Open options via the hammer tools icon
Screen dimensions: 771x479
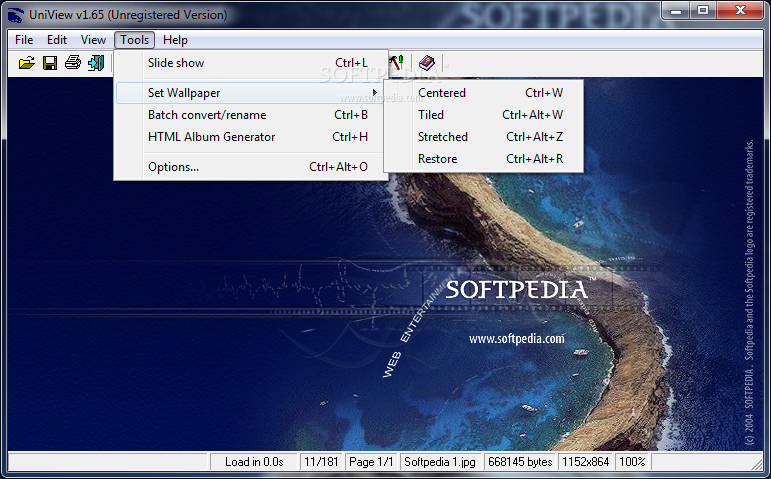tap(396, 62)
